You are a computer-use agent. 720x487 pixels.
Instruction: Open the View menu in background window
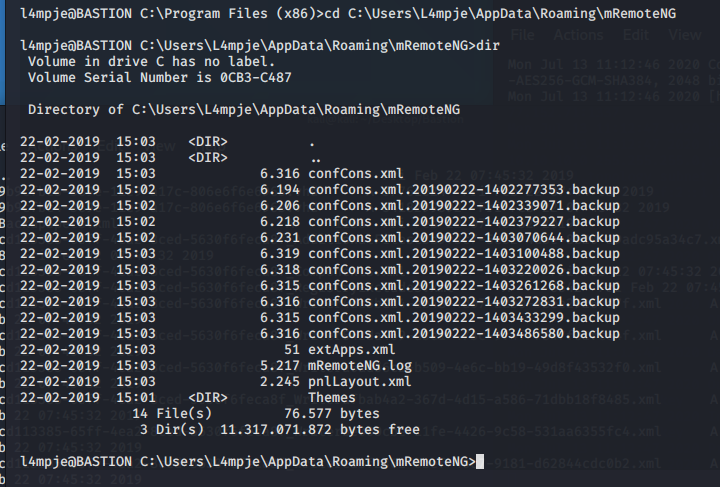tap(685, 34)
